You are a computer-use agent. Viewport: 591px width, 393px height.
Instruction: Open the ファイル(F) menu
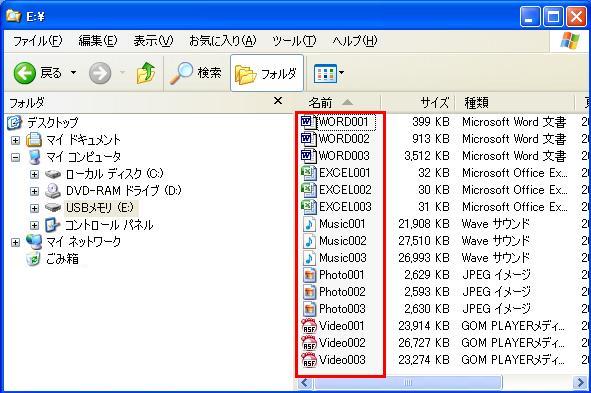[37, 41]
